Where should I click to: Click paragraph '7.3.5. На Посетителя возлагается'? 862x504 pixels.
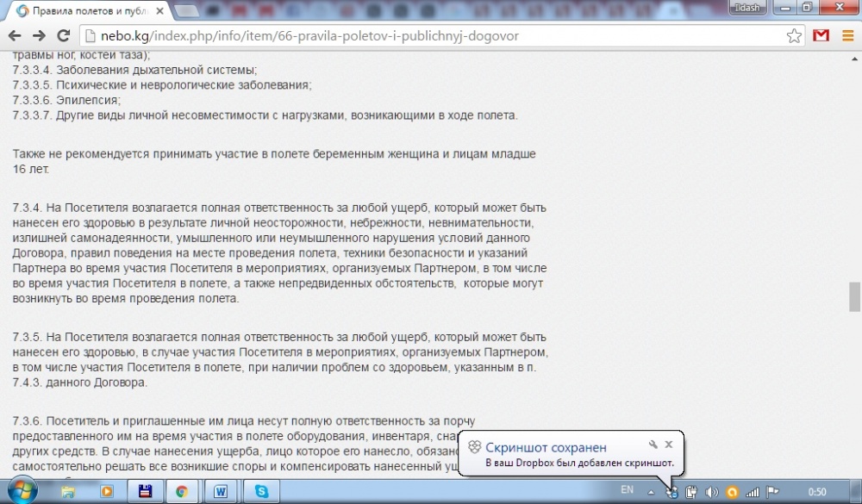[280, 359]
